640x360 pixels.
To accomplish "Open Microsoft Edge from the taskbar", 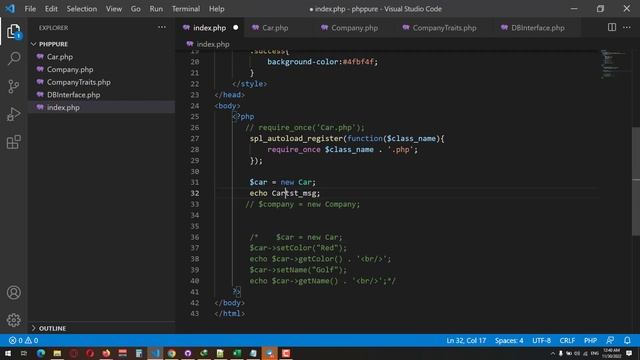I will click(40, 353).
